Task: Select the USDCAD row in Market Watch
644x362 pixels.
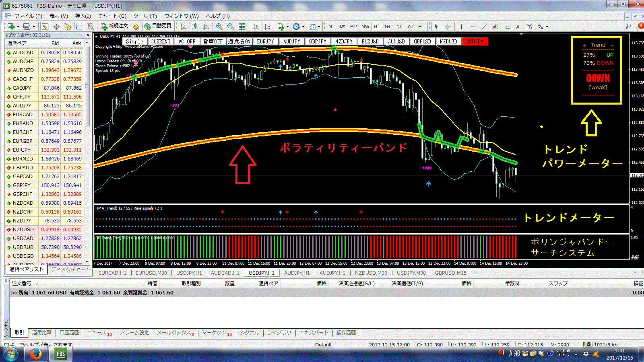Action: 45,239
